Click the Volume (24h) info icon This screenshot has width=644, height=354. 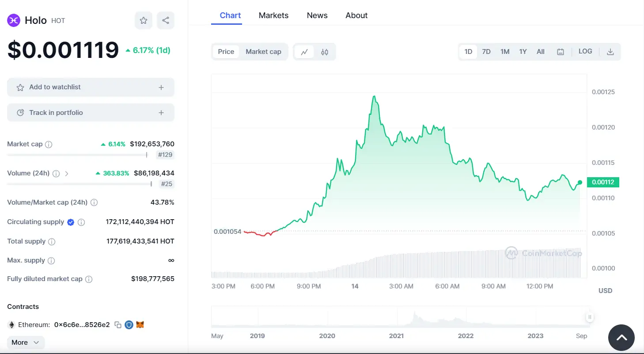[x=56, y=173]
